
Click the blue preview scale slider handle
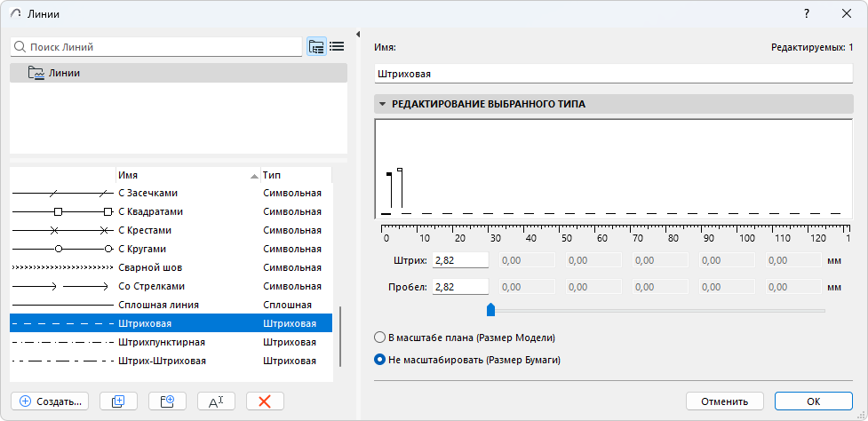pyautogui.click(x=490, y=310)
